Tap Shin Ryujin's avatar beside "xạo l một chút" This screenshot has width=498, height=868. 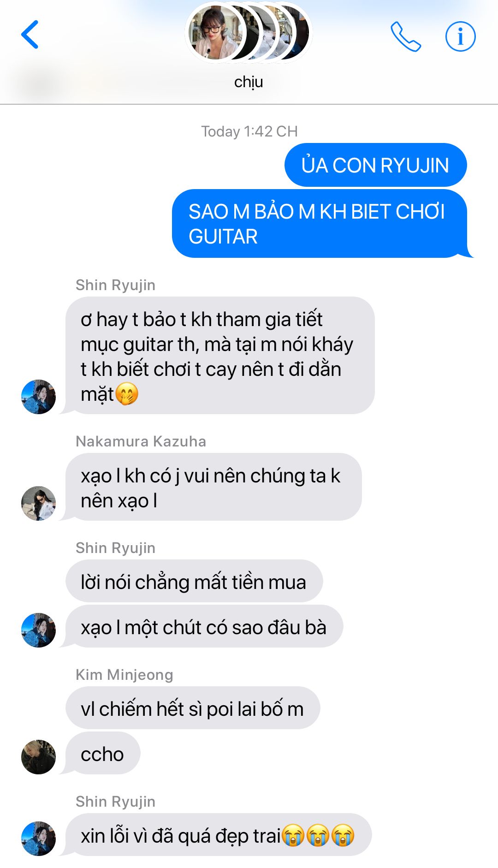coord(39,630)
